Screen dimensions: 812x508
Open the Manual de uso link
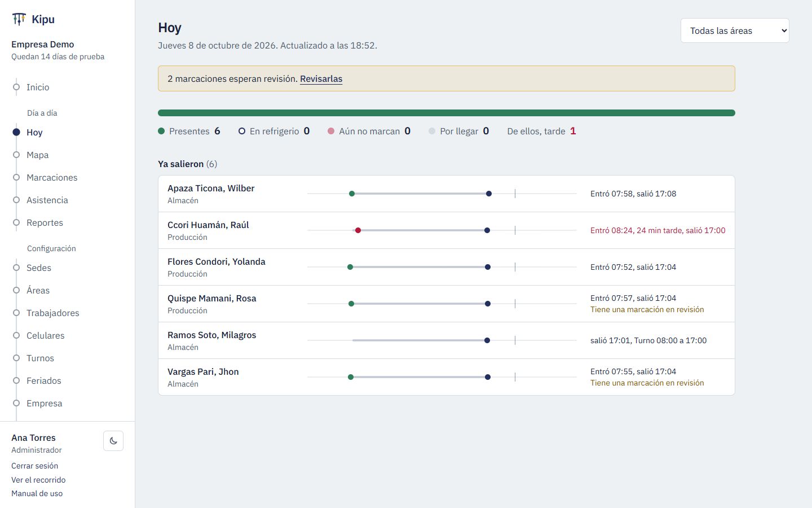click(37, 493)
